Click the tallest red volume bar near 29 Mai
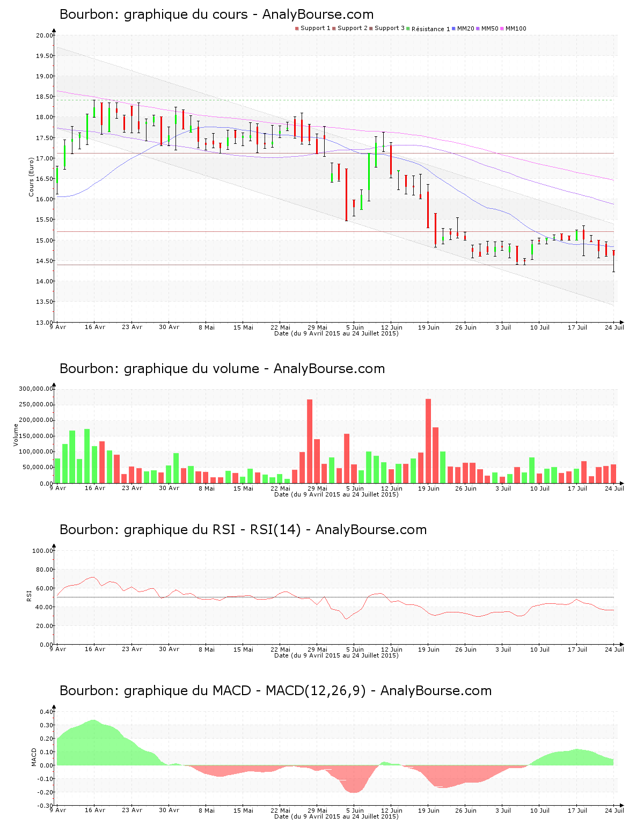This screenshot has height=832, width=644. point(310,441)
